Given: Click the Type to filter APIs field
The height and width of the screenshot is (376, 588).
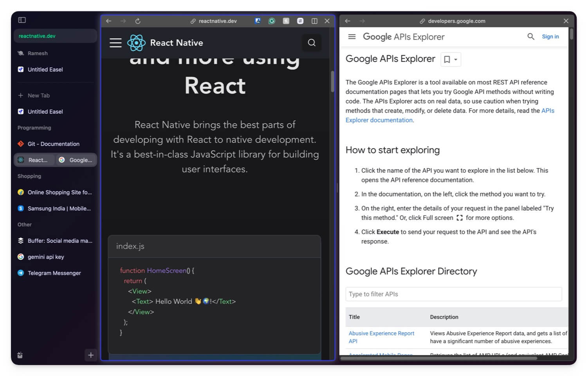Looking at the screenshot, I should tap(453, 294).
